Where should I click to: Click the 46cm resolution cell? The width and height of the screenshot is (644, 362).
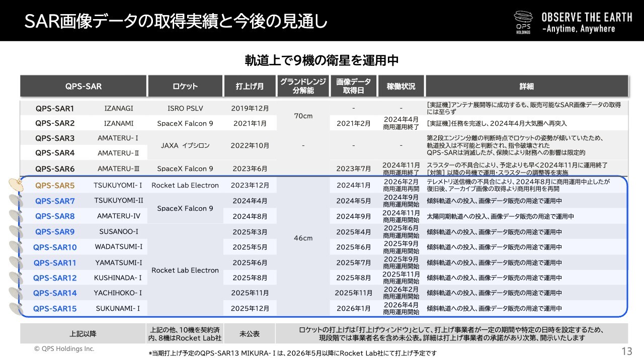click(303, 238)
